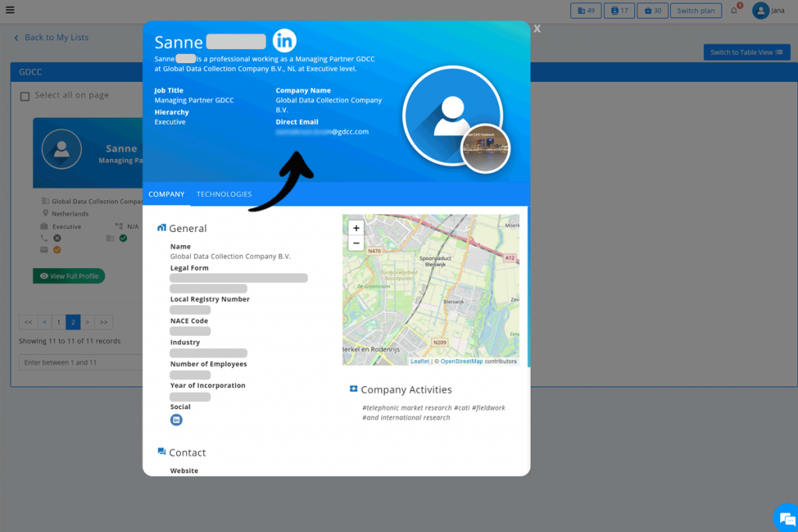Screen dimensions: 798x532
Task: Zoom in on the map
Action: (x=356, y=228)
